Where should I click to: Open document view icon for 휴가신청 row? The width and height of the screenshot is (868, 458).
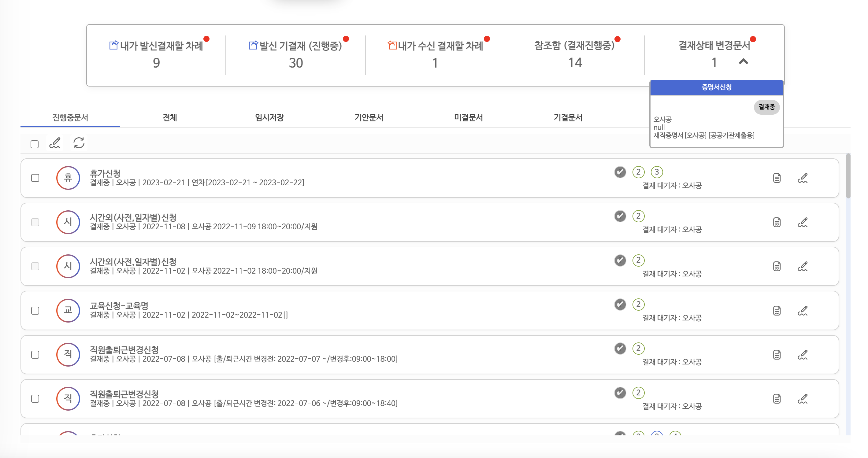pyautogui.click(x=777, y=178)
